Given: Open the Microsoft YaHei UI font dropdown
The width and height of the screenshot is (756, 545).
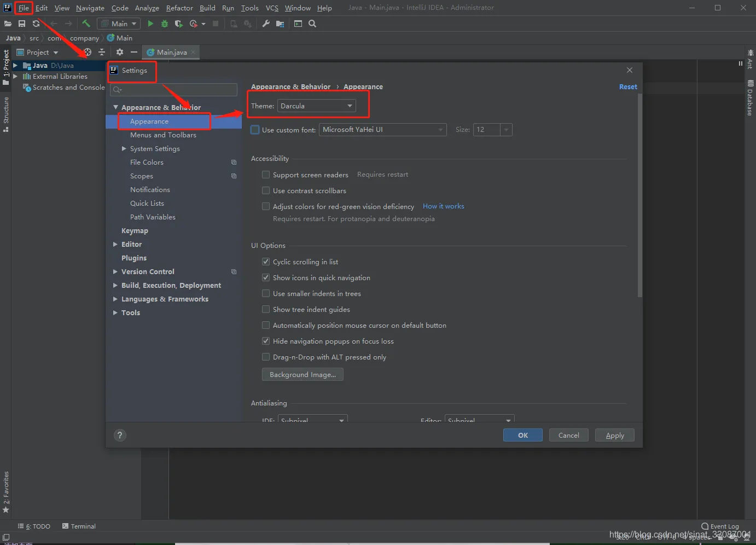Looking at the screenshot, I should click(x=383, y=130).
